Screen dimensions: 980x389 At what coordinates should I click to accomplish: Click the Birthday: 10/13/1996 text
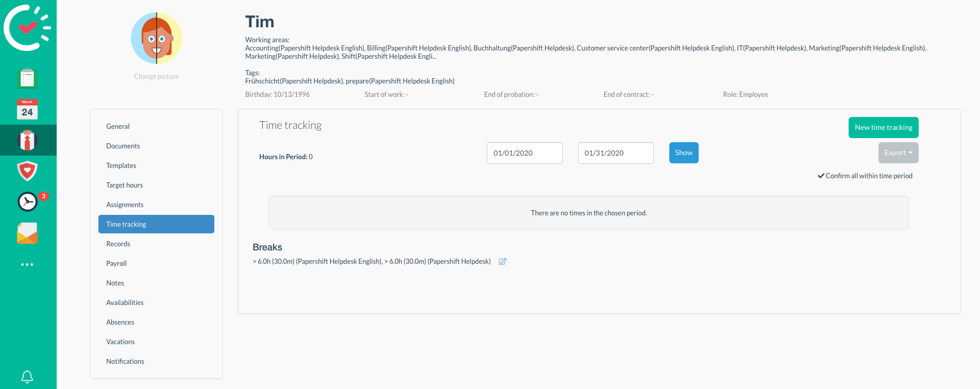click(277, 94)
